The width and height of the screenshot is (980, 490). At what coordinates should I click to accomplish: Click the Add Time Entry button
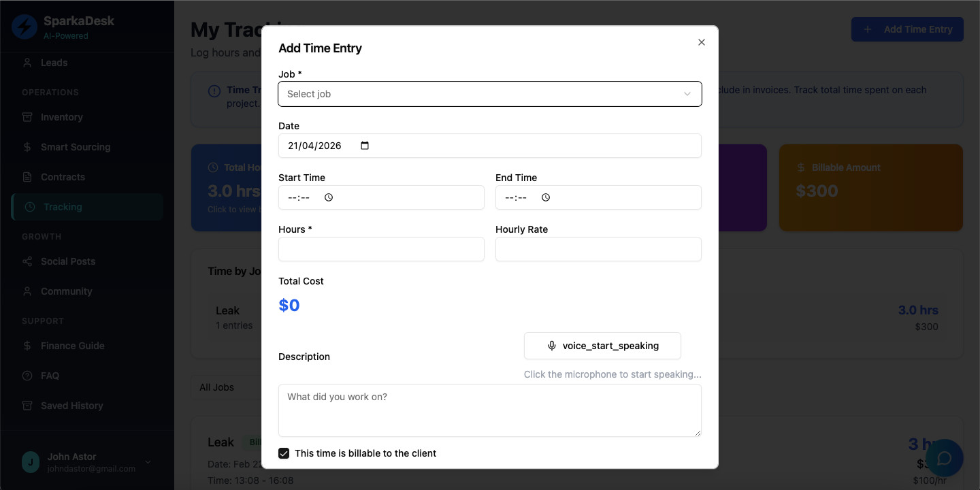(x=907, y=29)
